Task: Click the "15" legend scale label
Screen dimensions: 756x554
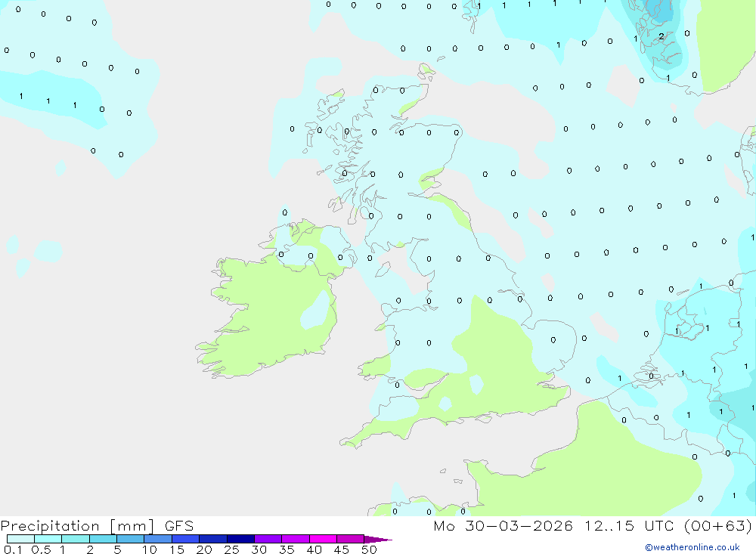Action: coord(177,549)
